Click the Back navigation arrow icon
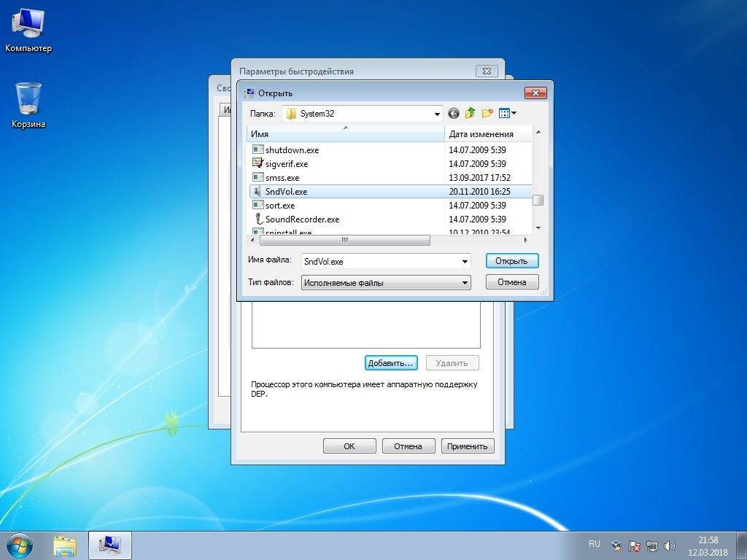The image size is (747, 560). pos(454,113)
